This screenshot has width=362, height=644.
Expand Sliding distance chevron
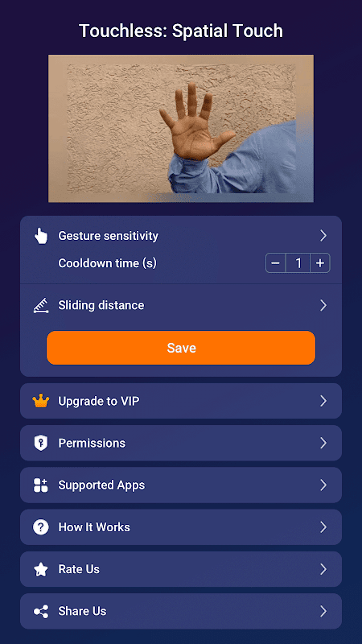(323, 305)
